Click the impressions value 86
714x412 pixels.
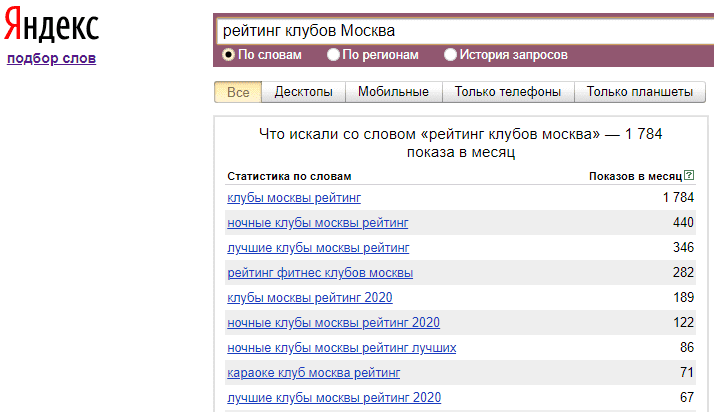(687, 347)
